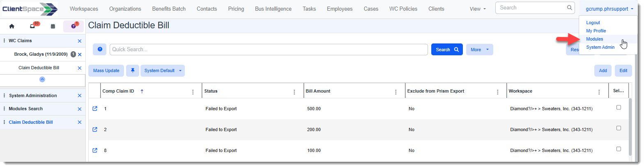The width and height of the screenshot is (644, 168).
Task: Close the WC Claims sidebar section
Action: click(80, 41)
